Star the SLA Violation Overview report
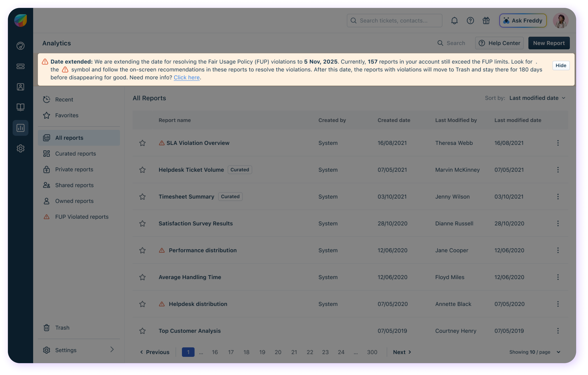Screen dimensions: 588x375 142,143
